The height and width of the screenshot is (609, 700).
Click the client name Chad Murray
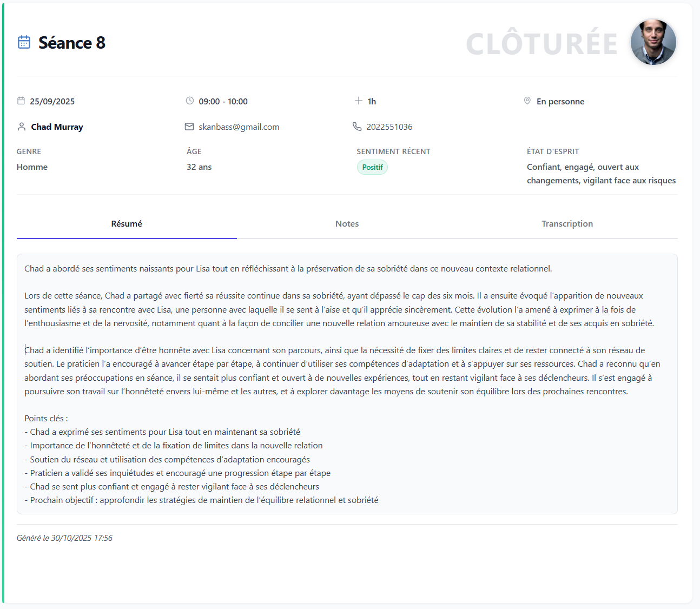(x=57, y=127)
